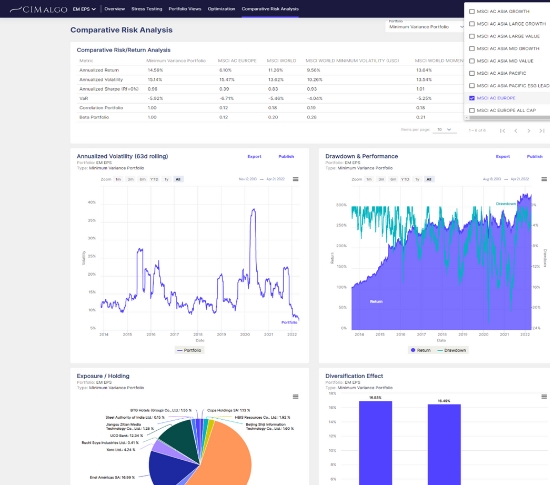Viewport: 550px width, 485px height.
Task: Set drawdown chart zoom to All
Action: point(429,179)
